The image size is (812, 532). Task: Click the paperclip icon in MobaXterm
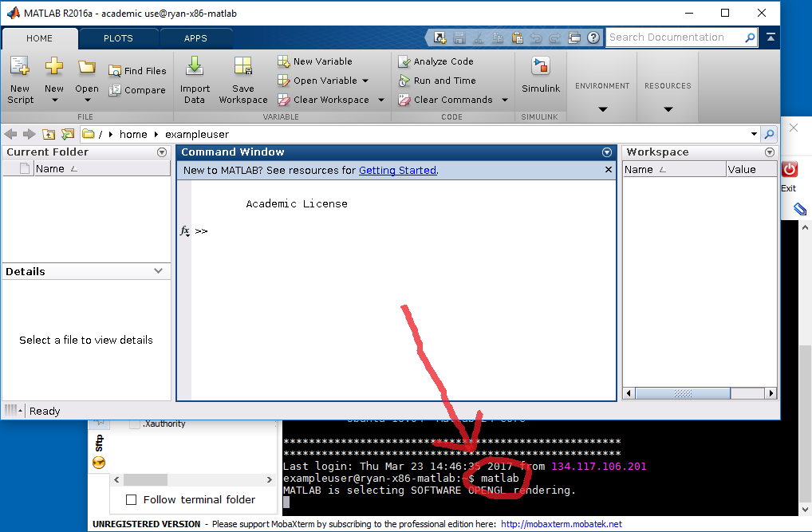(x=799, y=209)
